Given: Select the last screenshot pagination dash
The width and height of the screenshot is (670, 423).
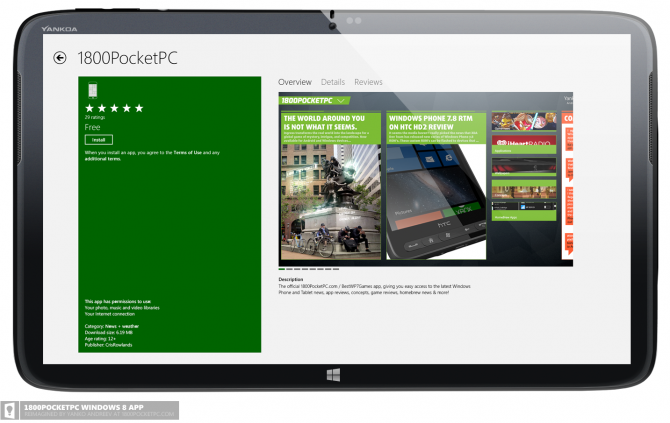Looking at the screenshot, I should point(336,269).
